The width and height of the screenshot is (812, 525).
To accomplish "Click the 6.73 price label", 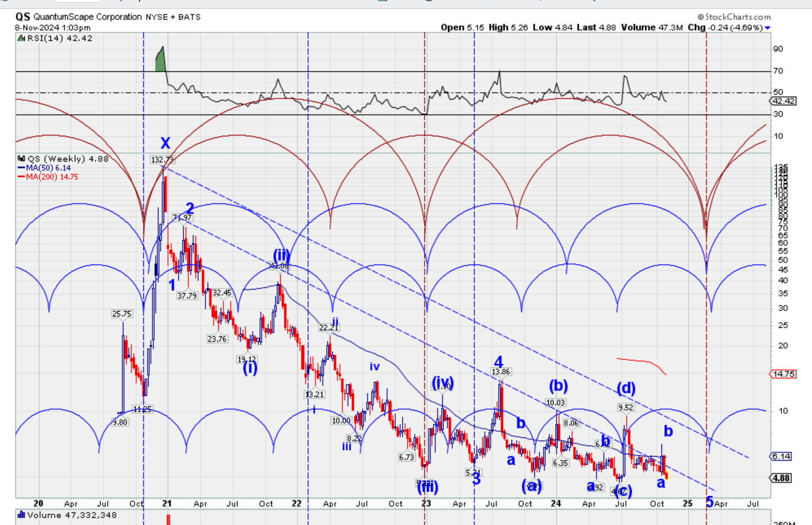I will (407, 458).
